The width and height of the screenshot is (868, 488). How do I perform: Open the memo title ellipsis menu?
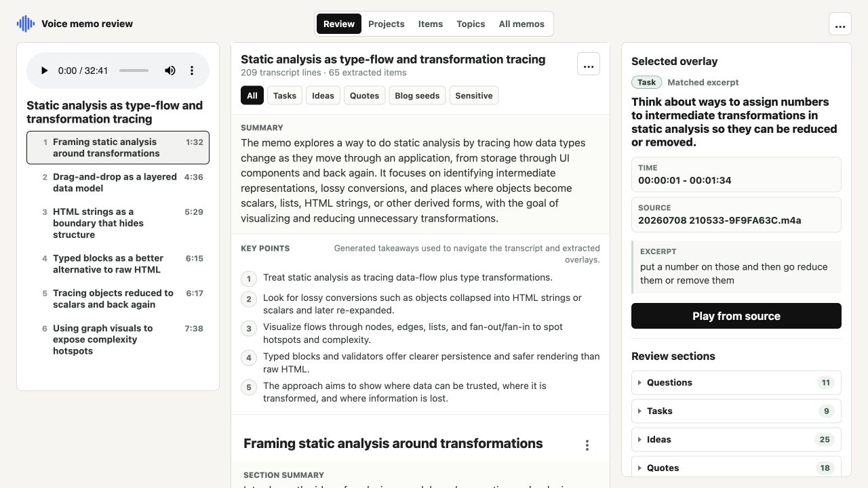pos(589,64)
